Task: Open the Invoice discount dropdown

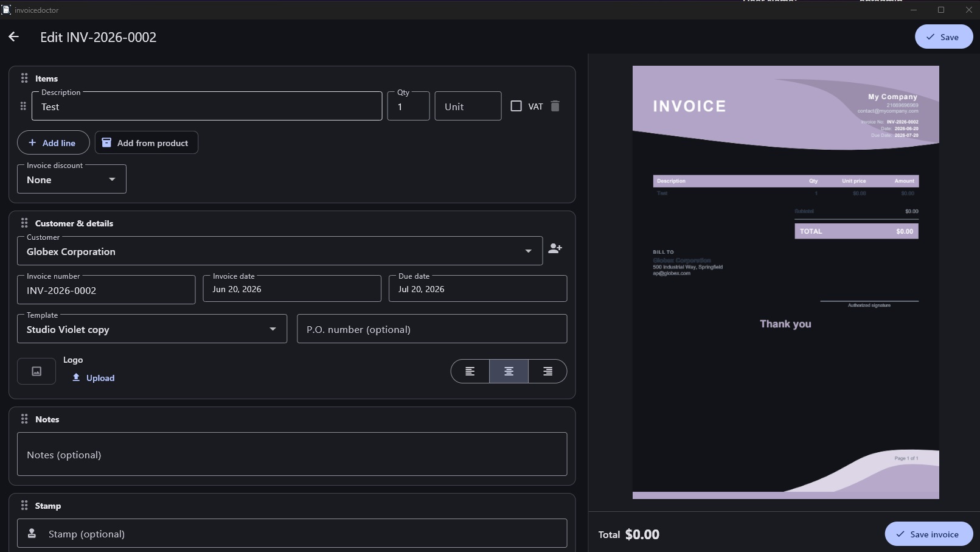Action: pyautogui.click(x=72, y=179)
